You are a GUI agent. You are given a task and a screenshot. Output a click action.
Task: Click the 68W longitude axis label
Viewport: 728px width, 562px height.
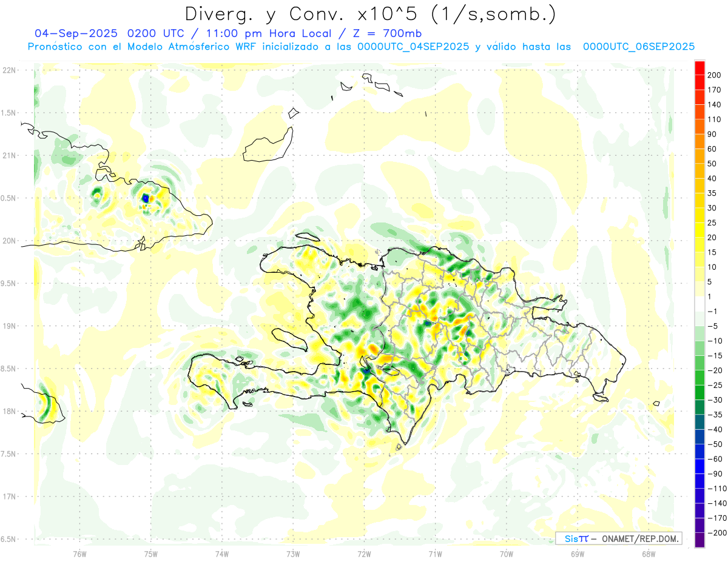[648, 553]
